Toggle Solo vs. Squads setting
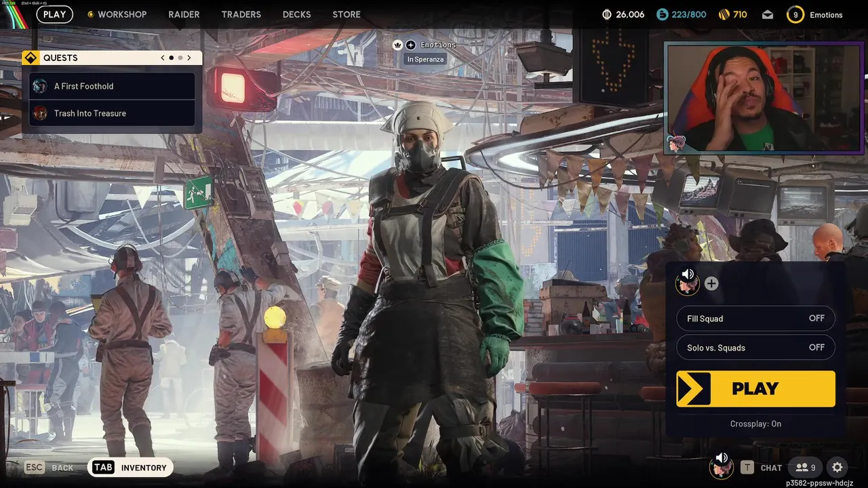This screenshot has width=868, height=488. [x=755, y=348]
